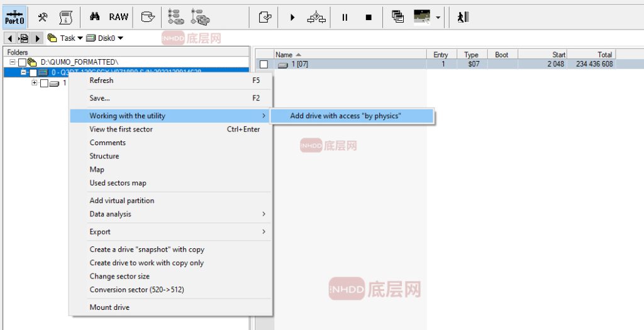Select the RAW recovery toolbar button
Screen dimensions: 644x330
(x=118, y=17)
